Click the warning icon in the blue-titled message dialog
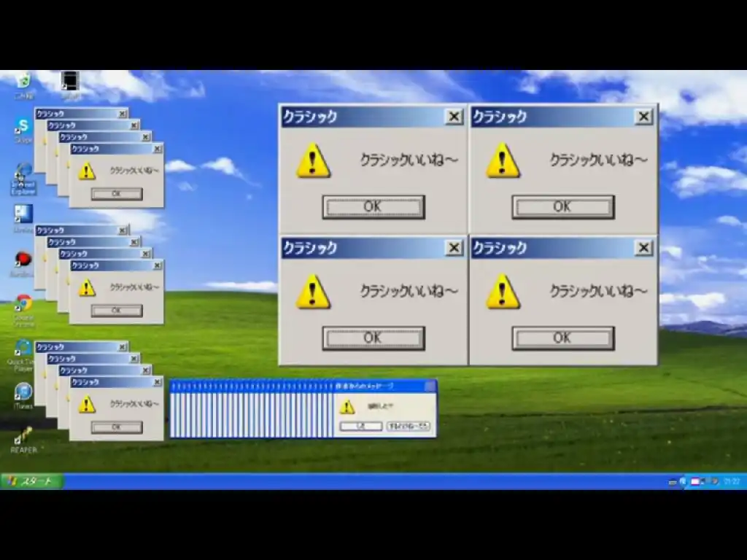 (x=347, y=407)
